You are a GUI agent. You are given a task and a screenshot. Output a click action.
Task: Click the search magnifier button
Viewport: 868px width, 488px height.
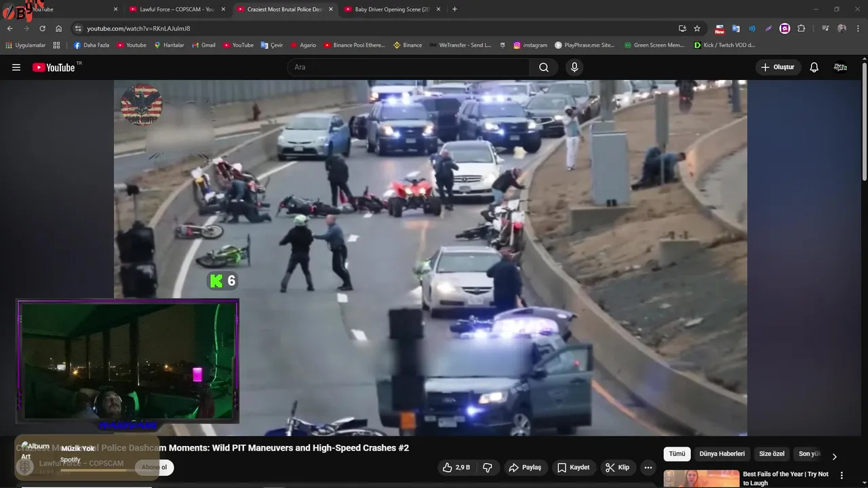(x=544, y=67)
